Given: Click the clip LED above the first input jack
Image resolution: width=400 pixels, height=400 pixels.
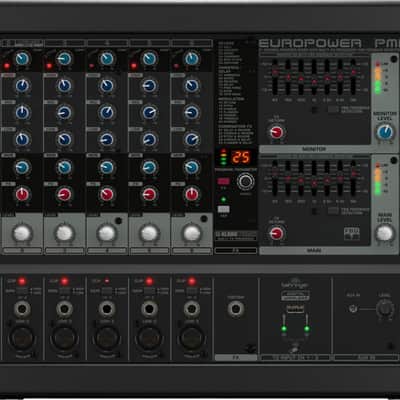Looking at the screenshot, I should (x=22, y=281).
